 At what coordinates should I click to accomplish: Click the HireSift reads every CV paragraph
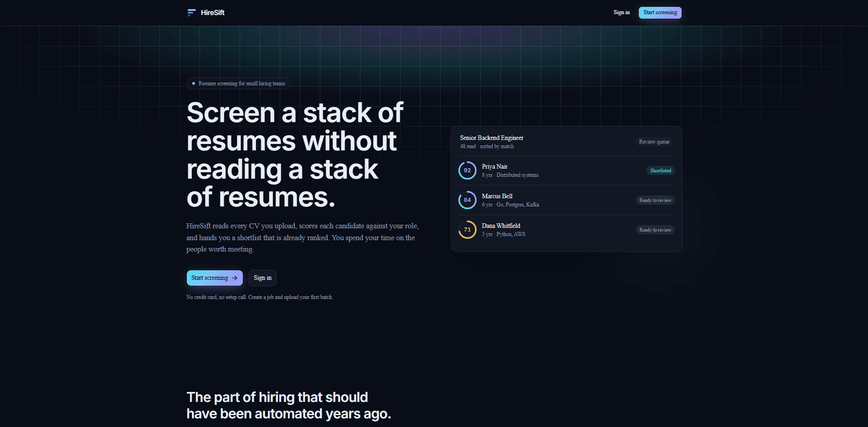tap(303, 237)
